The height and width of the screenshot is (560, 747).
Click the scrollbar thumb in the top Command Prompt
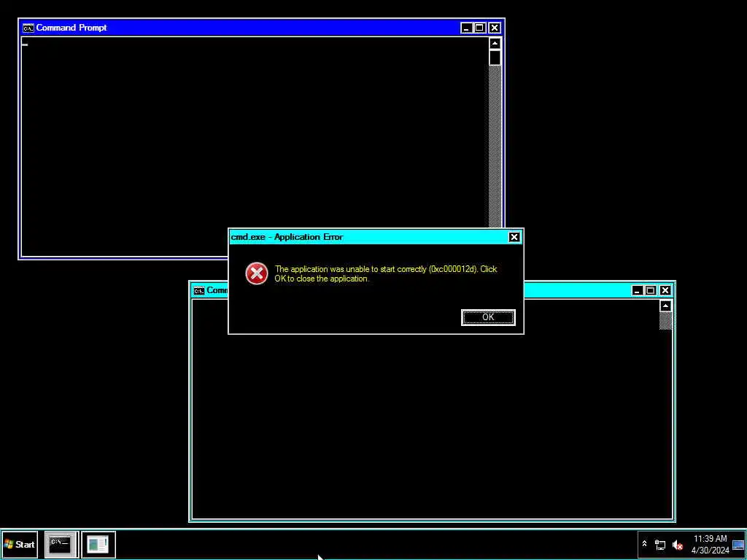coord(495,58)
